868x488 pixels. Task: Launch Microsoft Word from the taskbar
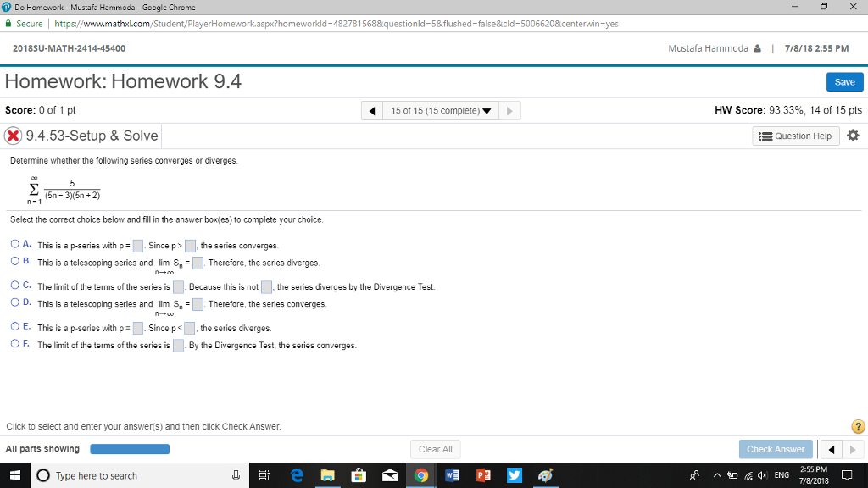pyautogui.click(x=452, y=475)
